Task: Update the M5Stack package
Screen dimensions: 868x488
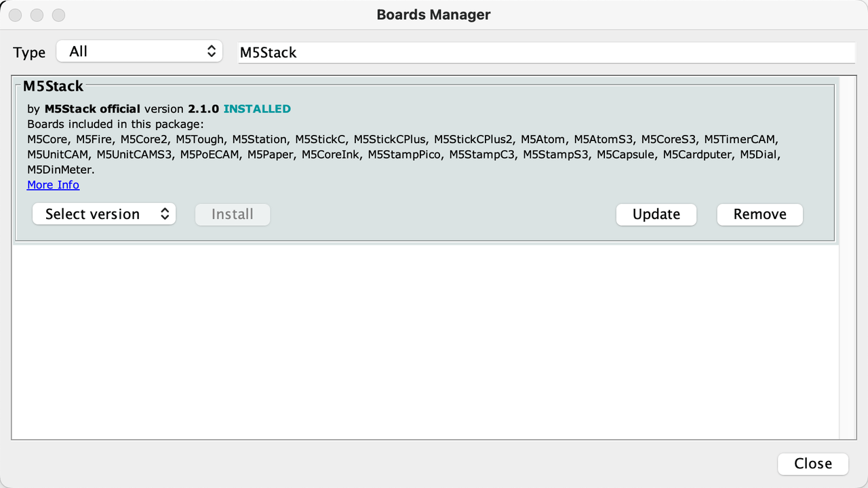Action: 656,214
